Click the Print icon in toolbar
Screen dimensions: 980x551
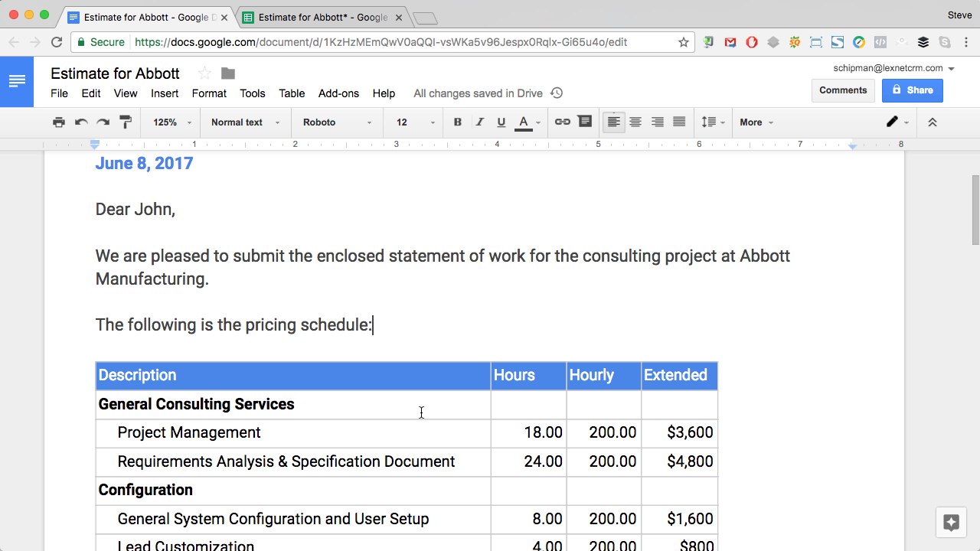click(59, 122)
